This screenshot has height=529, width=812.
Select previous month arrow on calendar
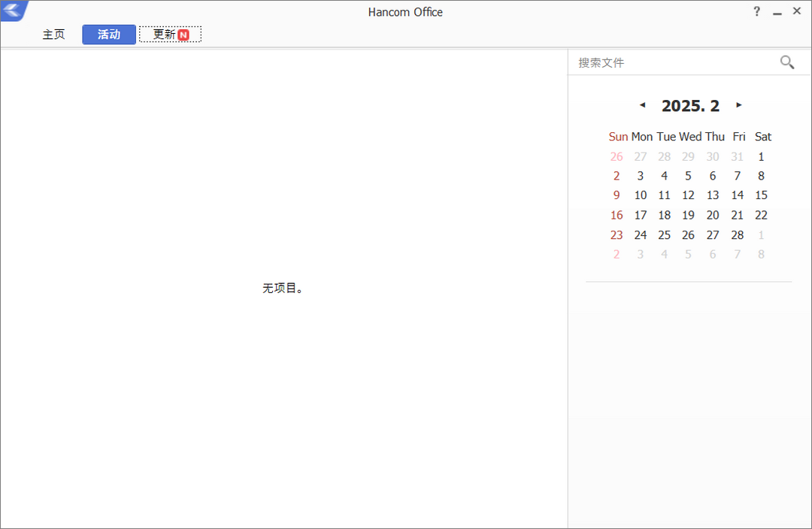(x=643, y=105)
